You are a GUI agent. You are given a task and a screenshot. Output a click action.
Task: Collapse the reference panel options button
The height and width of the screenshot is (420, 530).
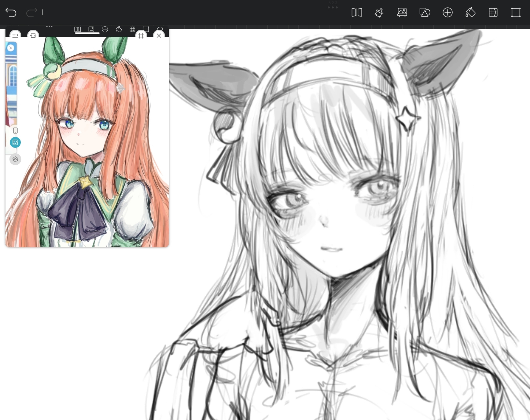pyautogui.click(x=15, y=35)
